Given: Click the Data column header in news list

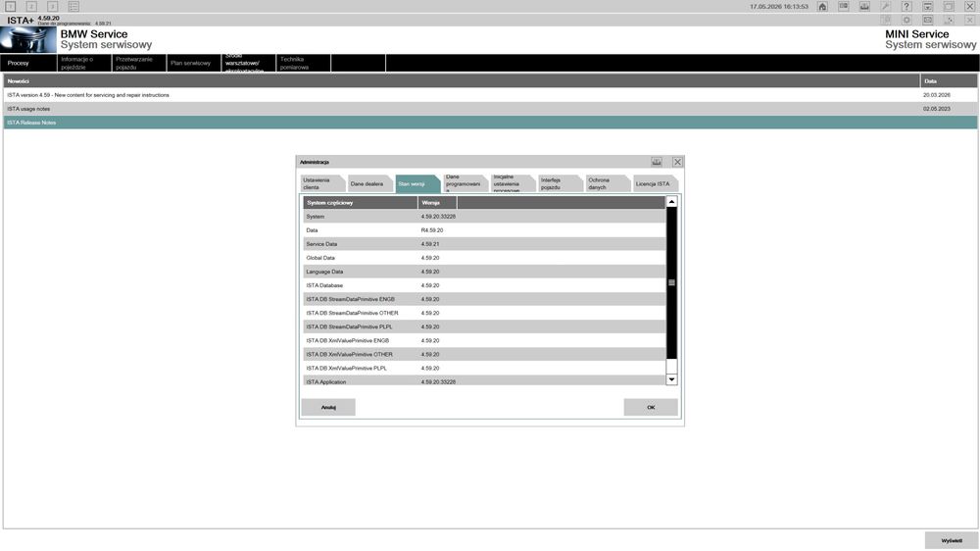Looking at the screenshot, I should (x=949, y=81).
